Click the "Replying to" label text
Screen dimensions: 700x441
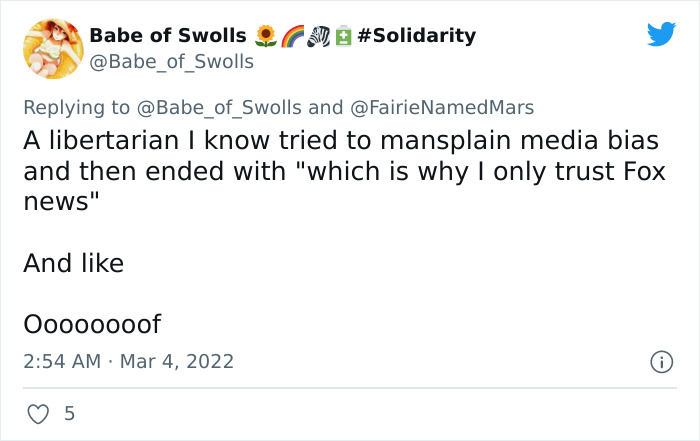point(76,108)
